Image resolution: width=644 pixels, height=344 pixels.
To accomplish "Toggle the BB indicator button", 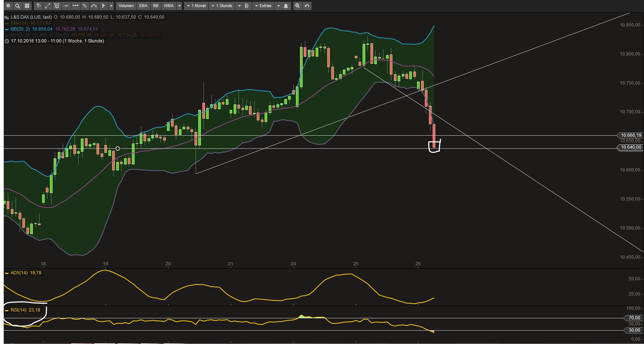I will [155, 6].
